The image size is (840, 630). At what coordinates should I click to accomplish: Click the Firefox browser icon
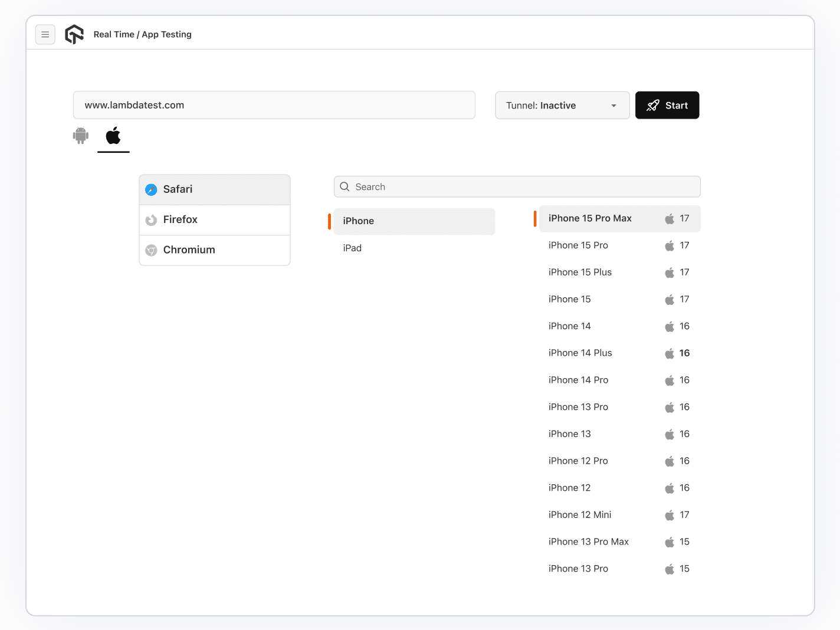(151, 220)
